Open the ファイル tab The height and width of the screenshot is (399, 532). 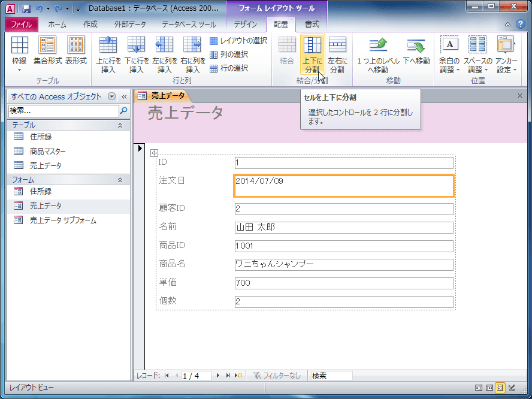click(x=22, y=25)
